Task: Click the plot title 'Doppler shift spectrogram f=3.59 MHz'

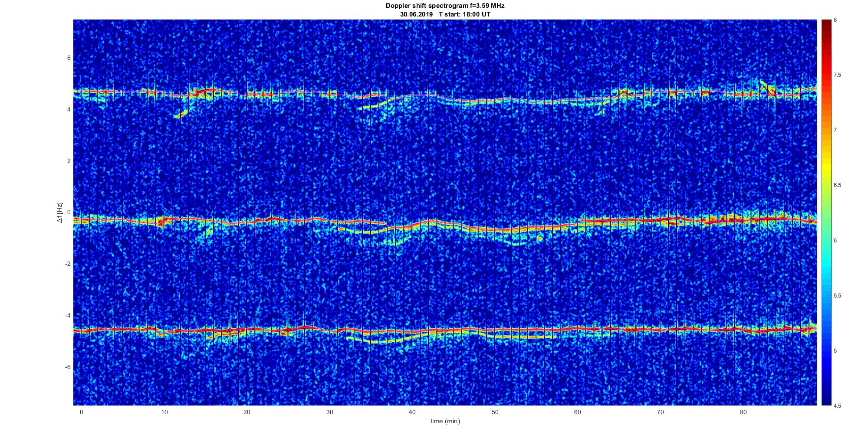Action: point(445,6)
